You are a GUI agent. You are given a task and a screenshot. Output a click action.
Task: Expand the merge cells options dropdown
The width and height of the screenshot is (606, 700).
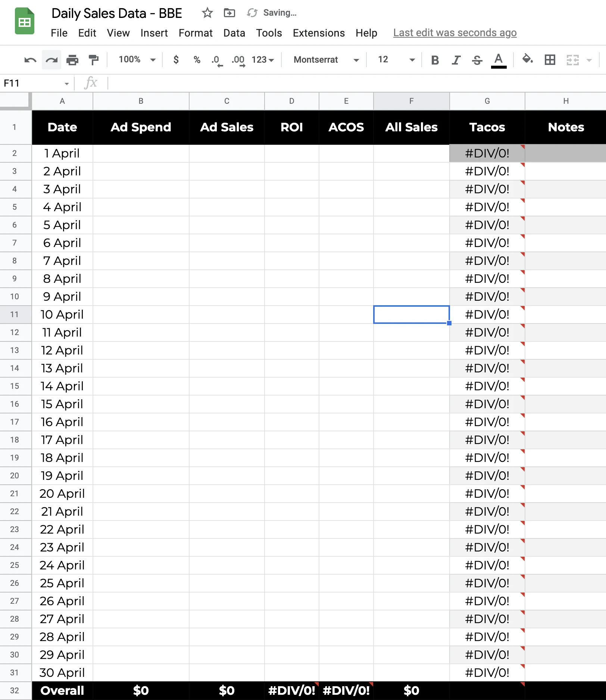[589, 60]
